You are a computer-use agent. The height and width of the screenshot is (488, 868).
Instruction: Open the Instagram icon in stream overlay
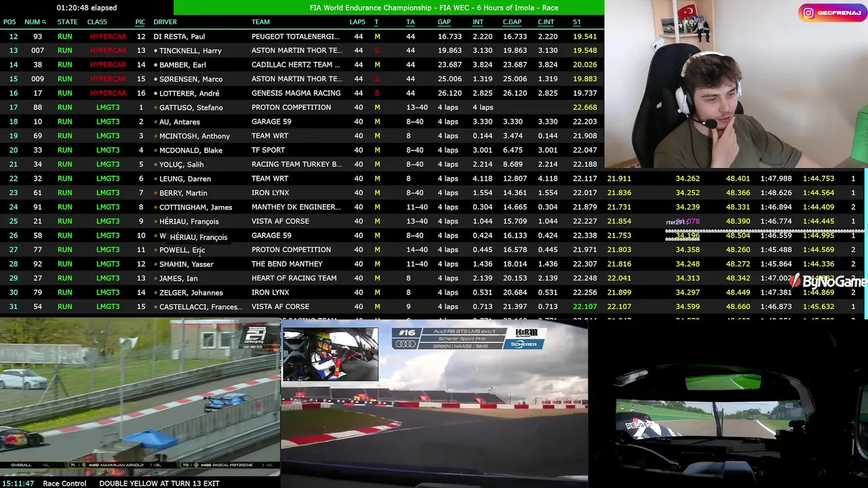pyautogui.click(x=808, y=12)
